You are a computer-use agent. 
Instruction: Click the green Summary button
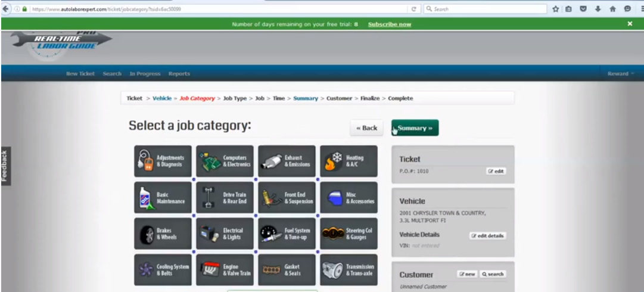pyautogui.click(x=415, y=128)
